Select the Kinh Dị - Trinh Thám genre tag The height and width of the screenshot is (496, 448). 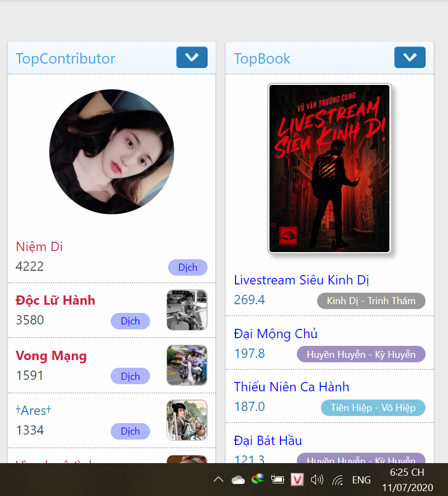tap(371, 301)
